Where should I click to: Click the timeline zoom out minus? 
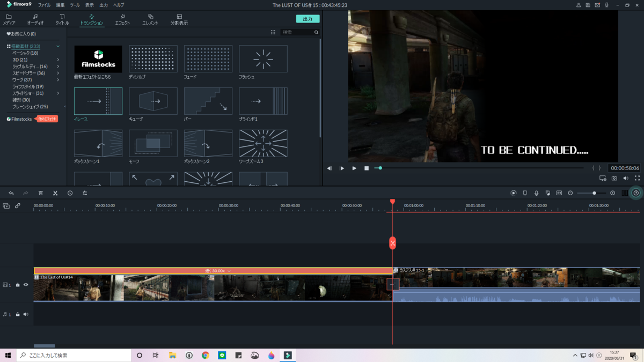pyautogui.click(x=570, y=193)
